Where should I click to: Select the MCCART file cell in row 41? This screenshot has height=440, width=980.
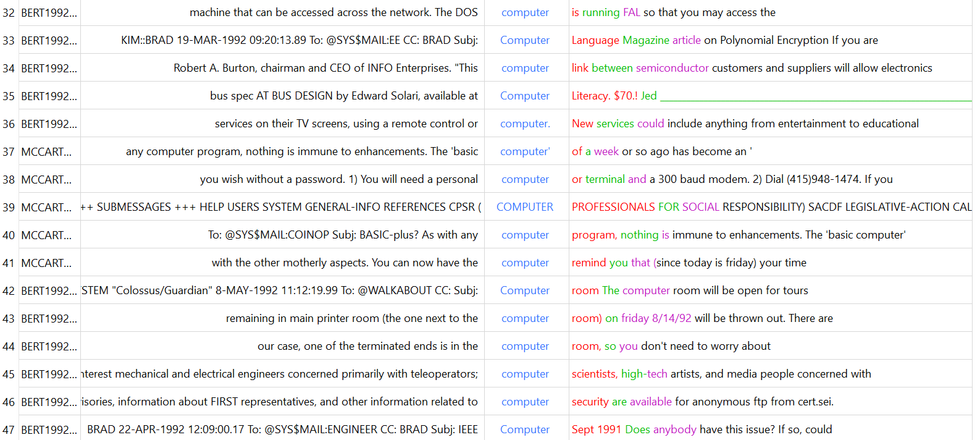[46, 263]
